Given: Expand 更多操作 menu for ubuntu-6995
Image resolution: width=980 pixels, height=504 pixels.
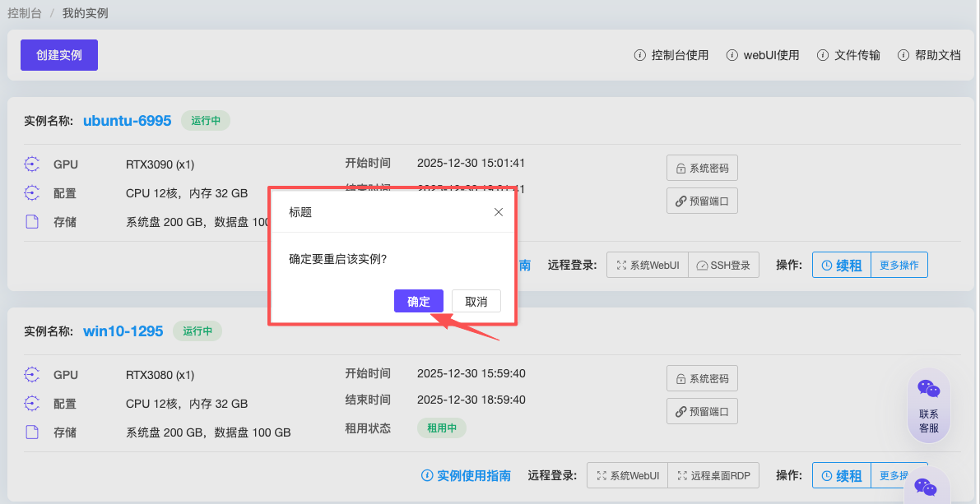Looking at the screenshot, I should (899, 266).
